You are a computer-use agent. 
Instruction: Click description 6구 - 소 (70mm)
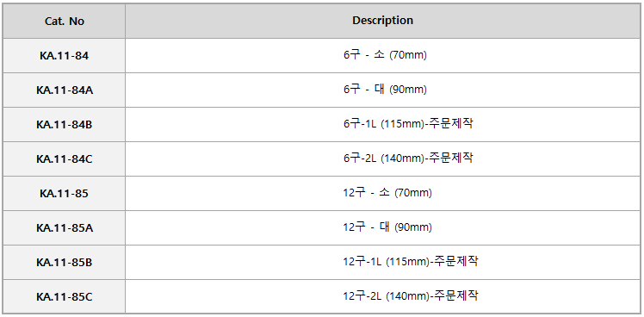(x=385, y=55)
